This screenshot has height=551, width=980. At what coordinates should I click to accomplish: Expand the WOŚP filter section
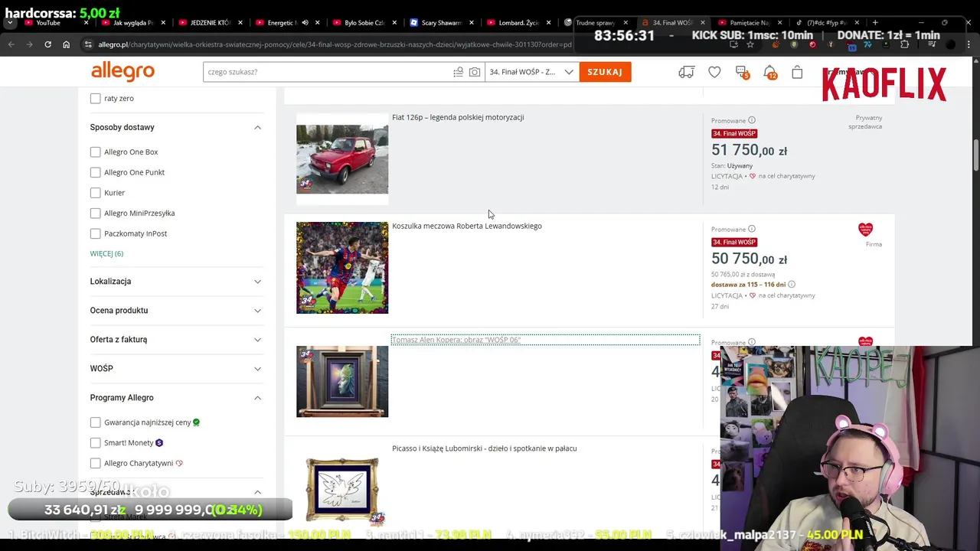pos(176,369)
